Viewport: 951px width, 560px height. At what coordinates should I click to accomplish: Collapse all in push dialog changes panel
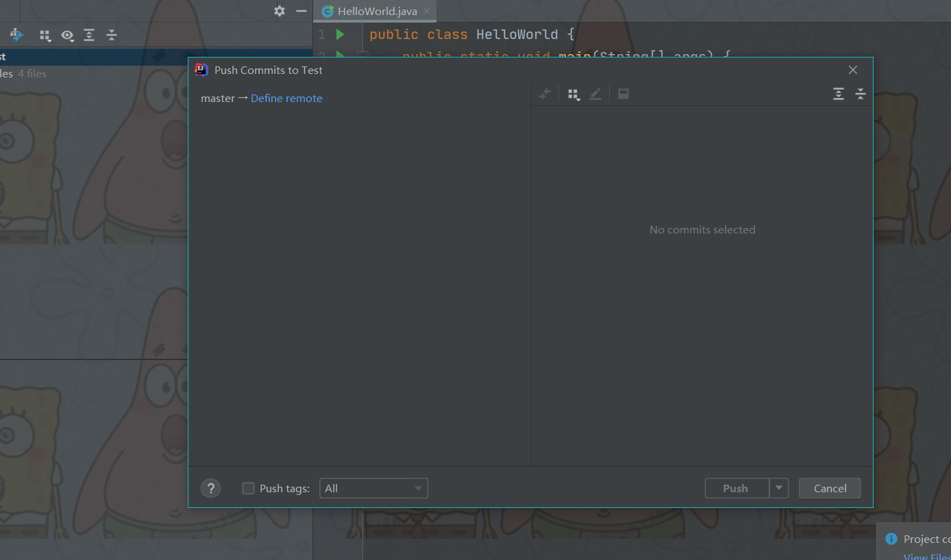[x=861, y=94]
